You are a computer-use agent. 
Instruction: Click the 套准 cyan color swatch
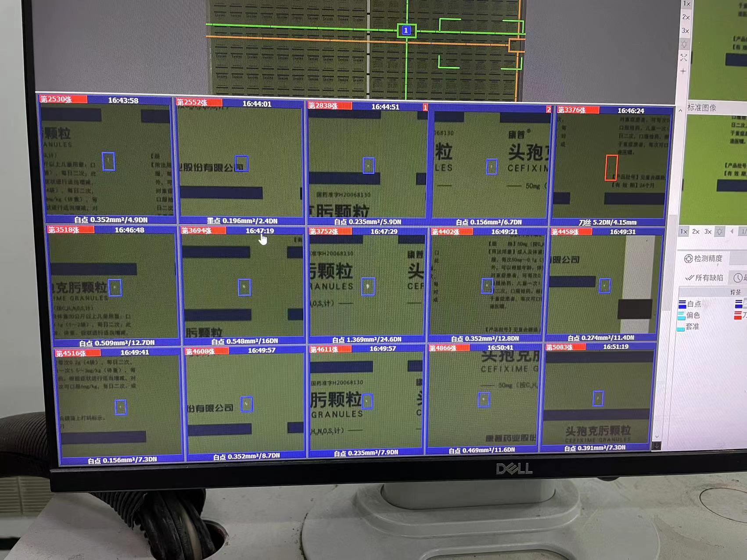tap(681, 328)
